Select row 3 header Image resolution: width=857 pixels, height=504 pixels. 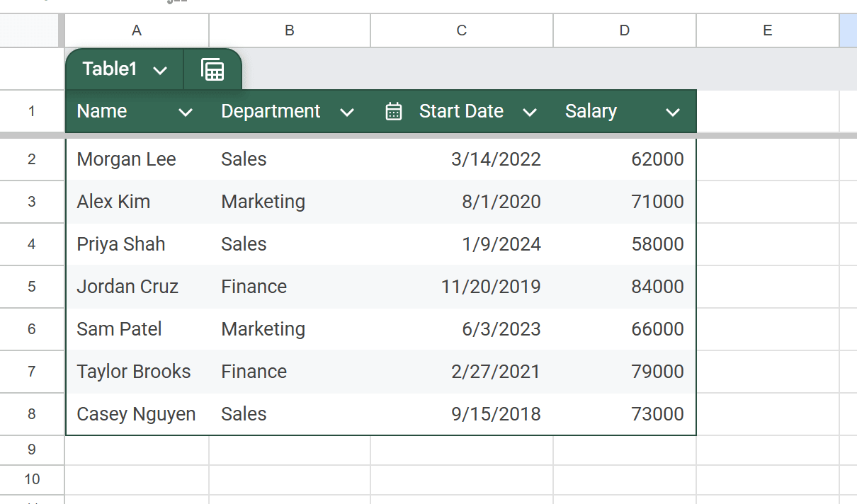point(32,202)
